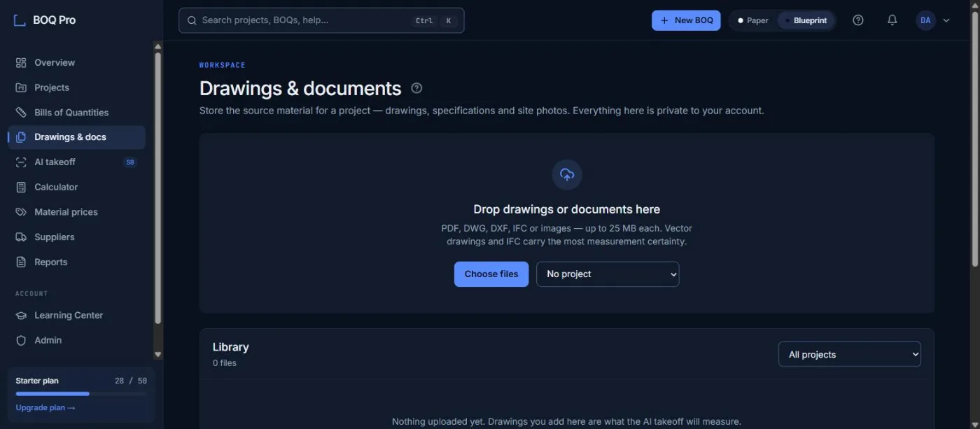Click the Reports document icon
The width and height of the screenshot is (980, 429).
(21, 262)
